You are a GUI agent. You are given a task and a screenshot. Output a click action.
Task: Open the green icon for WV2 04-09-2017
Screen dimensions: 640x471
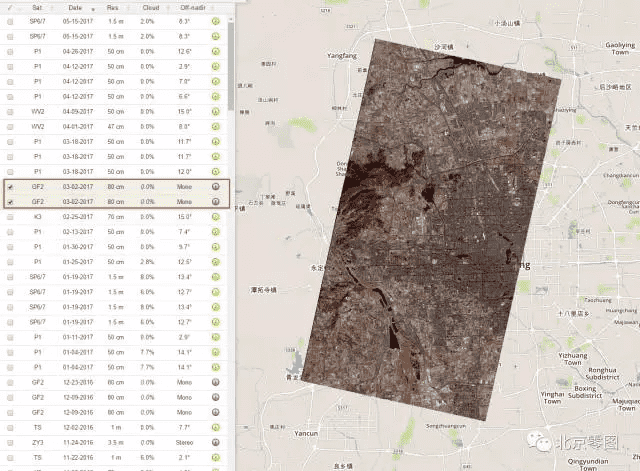pos(216,111)
